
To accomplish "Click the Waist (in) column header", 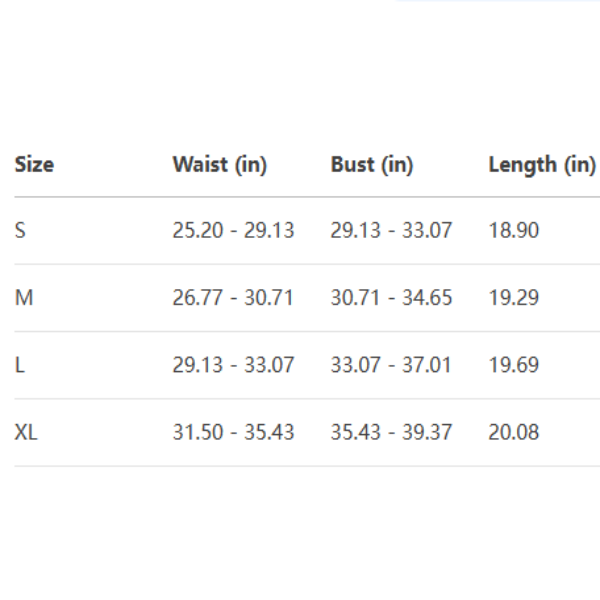I will [219, 165].
